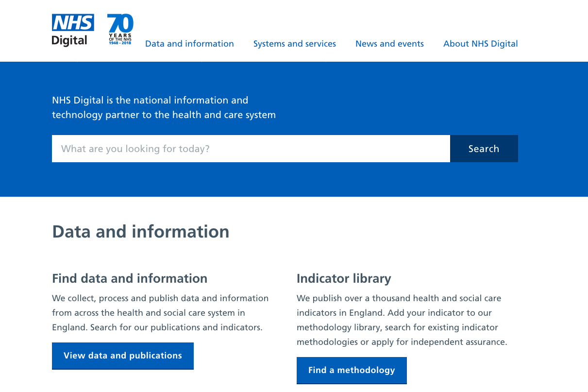
Task: Click the 'Digital' wordmark under the NHS logo
Action: point(69,40)
